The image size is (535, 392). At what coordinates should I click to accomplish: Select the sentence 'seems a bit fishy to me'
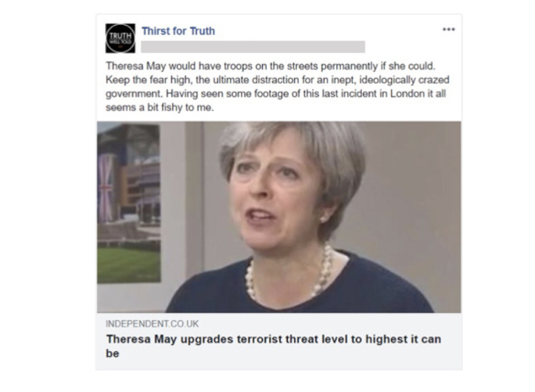pos(160,107)
